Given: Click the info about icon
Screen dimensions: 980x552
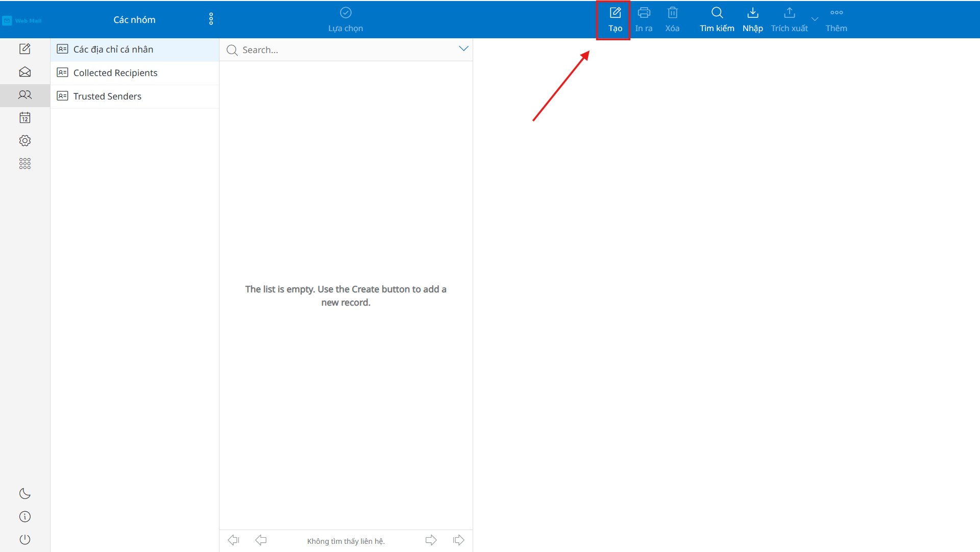Looking at the screenshot, I should 24,517.
